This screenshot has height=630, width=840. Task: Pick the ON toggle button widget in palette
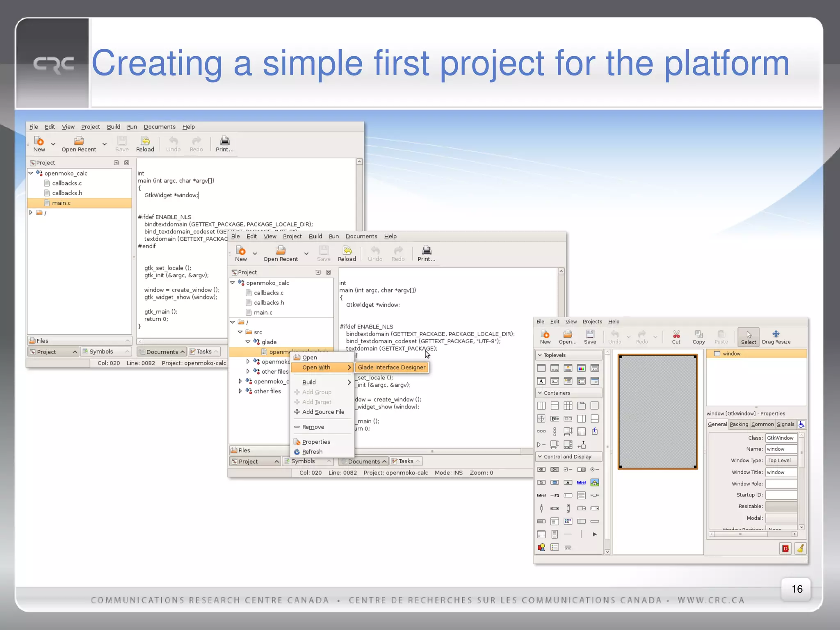point(555,469)
